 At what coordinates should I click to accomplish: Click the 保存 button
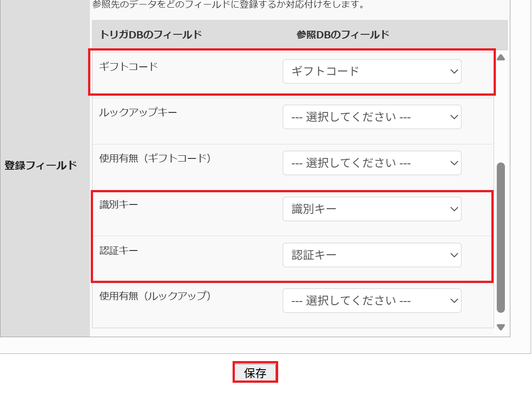(x=255, y=372)
